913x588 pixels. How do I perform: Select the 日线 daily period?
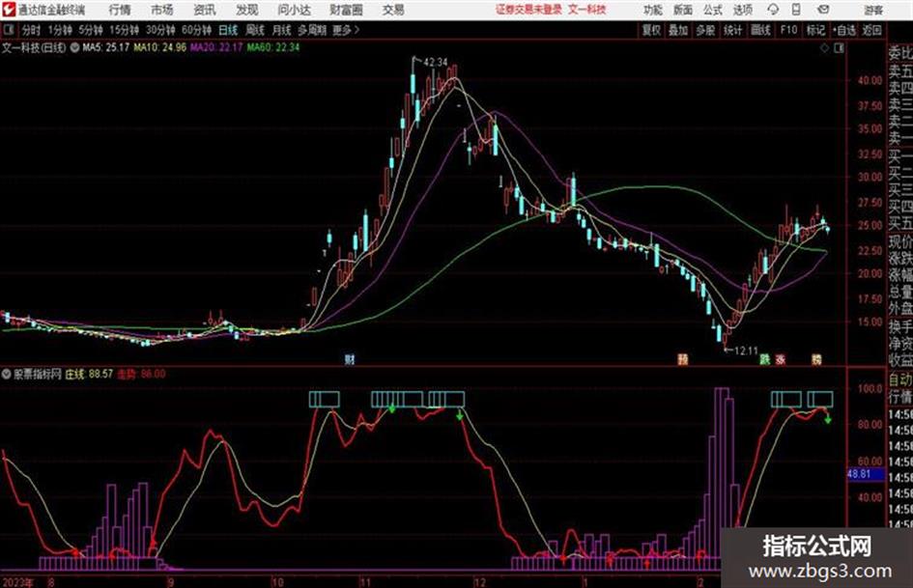(228, 30)
